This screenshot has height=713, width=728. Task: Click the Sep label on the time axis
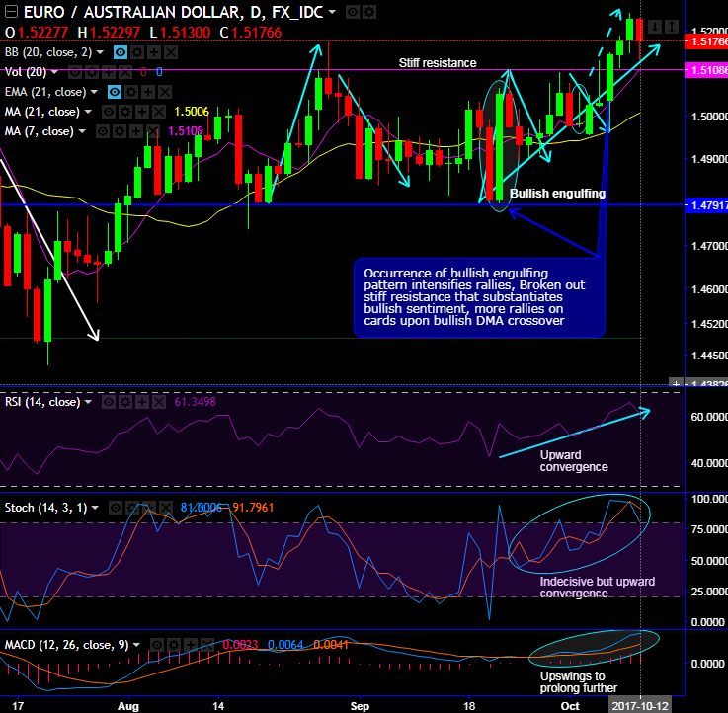(360, 706)
